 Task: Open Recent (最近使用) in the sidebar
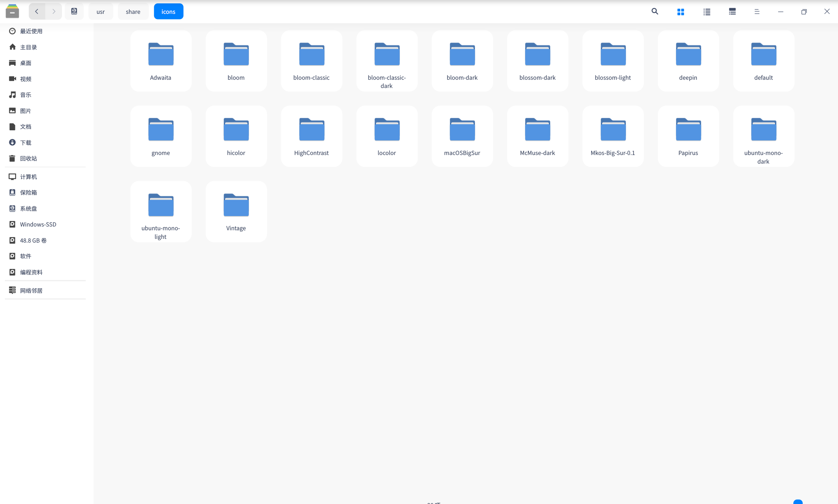tap(31, 31)
